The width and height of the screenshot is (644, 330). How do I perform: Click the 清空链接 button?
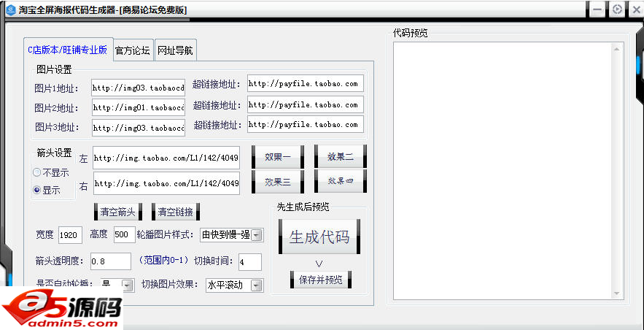(175, 212)
